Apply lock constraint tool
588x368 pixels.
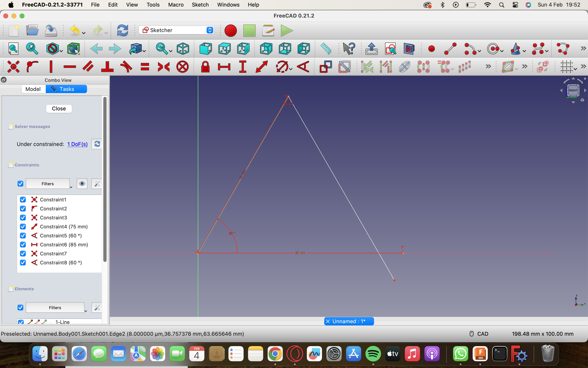[x=205, y=66]
